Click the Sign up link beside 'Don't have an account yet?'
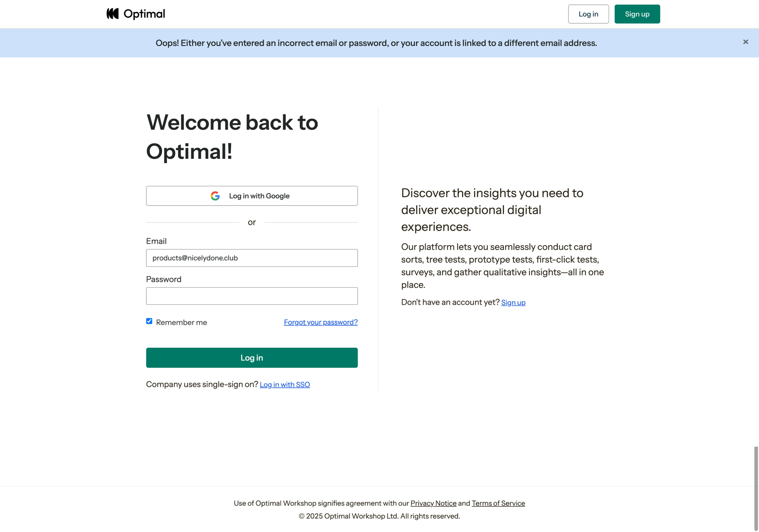This screenshot has width=759, height=532. click(x=513, y=302)
